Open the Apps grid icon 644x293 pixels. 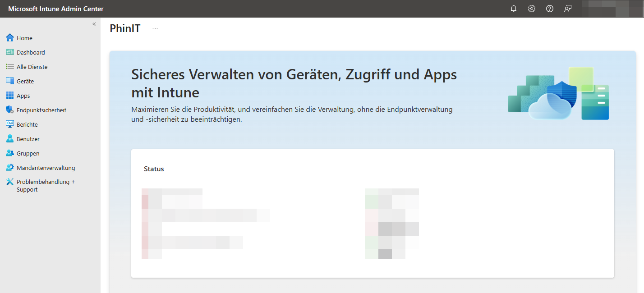tap(10, 96)
